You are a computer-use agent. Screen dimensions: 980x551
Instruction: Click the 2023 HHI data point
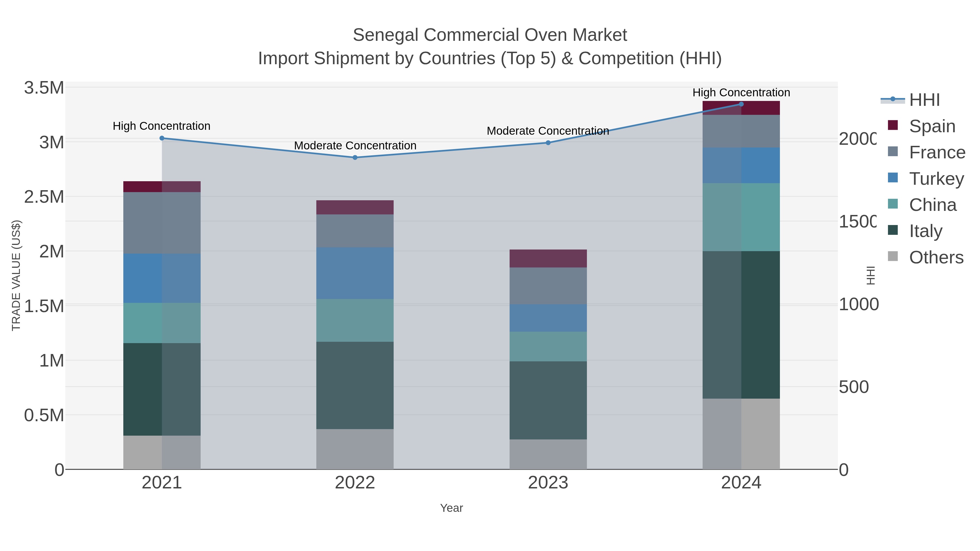click(548, 143)
